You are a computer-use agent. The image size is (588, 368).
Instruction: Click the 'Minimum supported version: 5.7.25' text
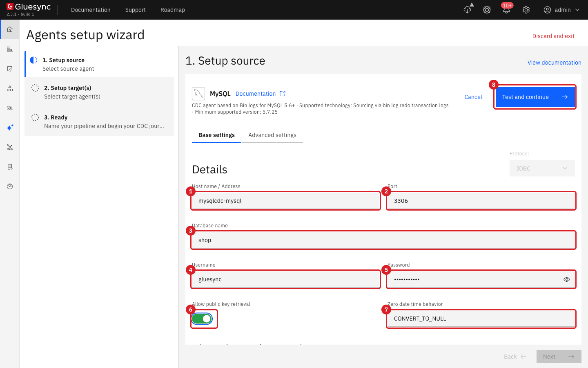[x=236, y=112]
